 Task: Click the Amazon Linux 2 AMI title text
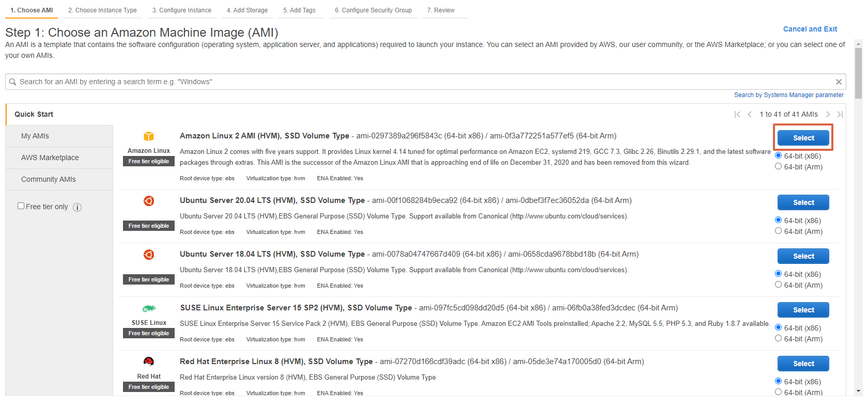[x=265, y=136]
